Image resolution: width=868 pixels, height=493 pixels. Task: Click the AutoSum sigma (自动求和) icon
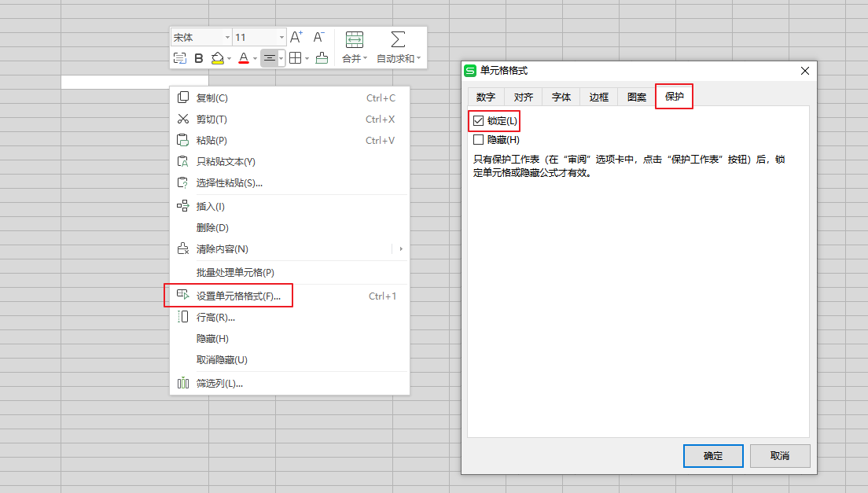pyautogui.click(x=398, y=39)
